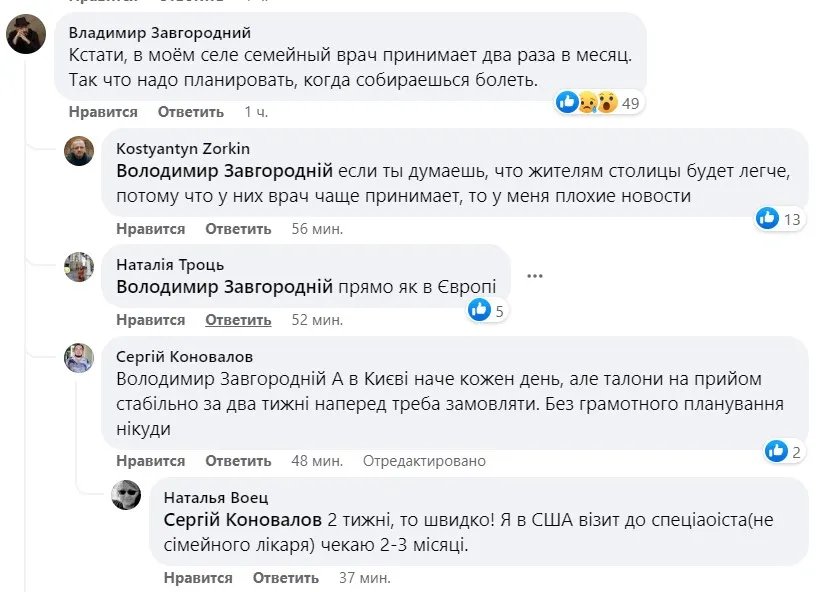Reply to Kostyantyn Zorkin's comment
Viewport: 829px width, 592px height.
[x=238, y=229]
